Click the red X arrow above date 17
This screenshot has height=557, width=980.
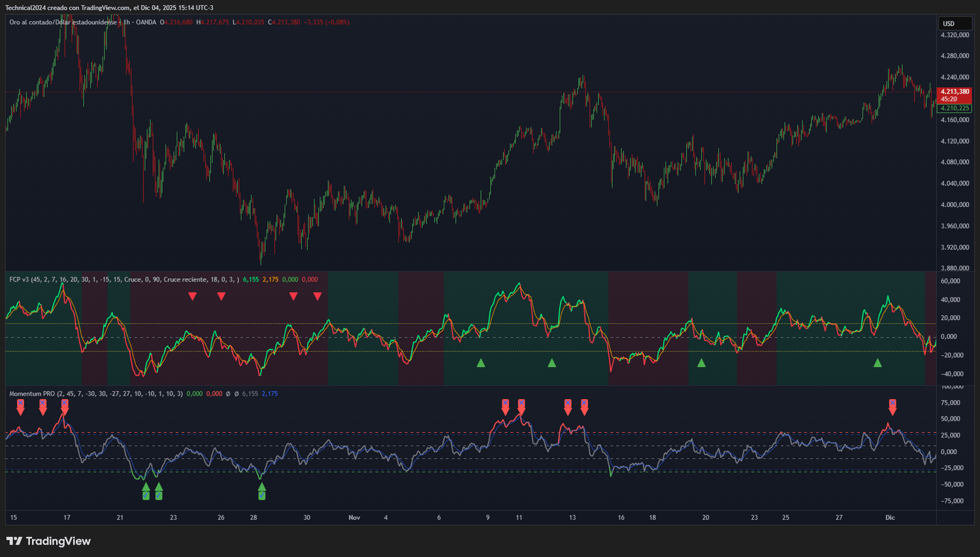click(x=65, y=407)
